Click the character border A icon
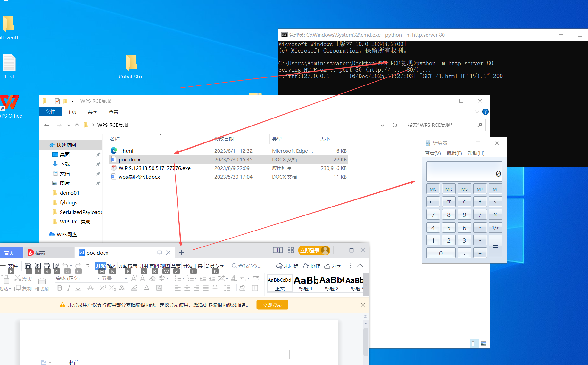Viewport: 588px width, 365px height. coord(159,288)
